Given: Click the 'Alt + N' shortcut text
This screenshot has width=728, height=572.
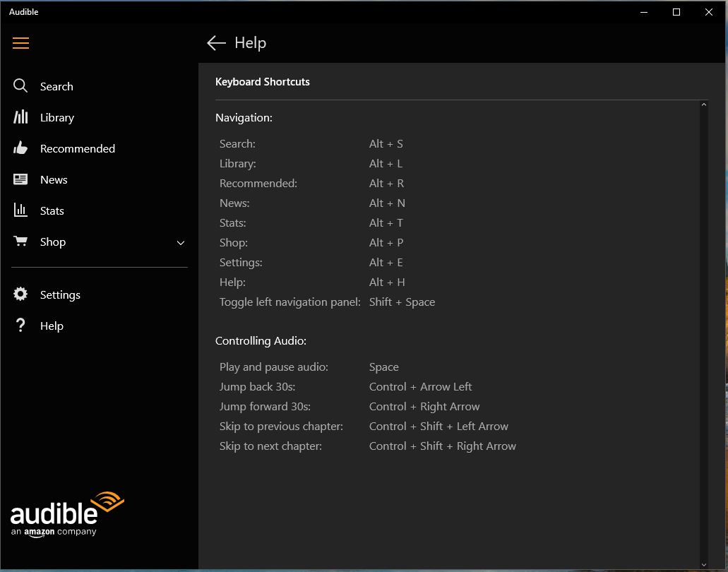Looking at the screenshot, I should 387,203.
